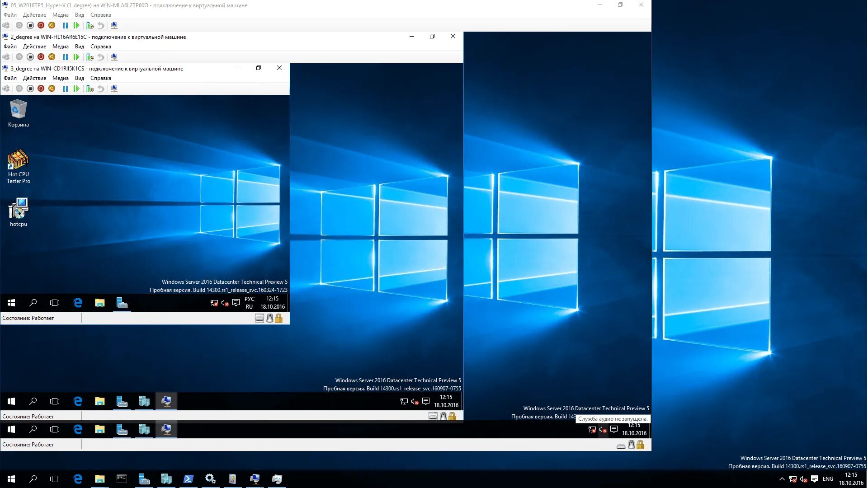Click Start button inside 3_degree VM
This screenshot has height=488, width=868.
[x=11, y=303]
